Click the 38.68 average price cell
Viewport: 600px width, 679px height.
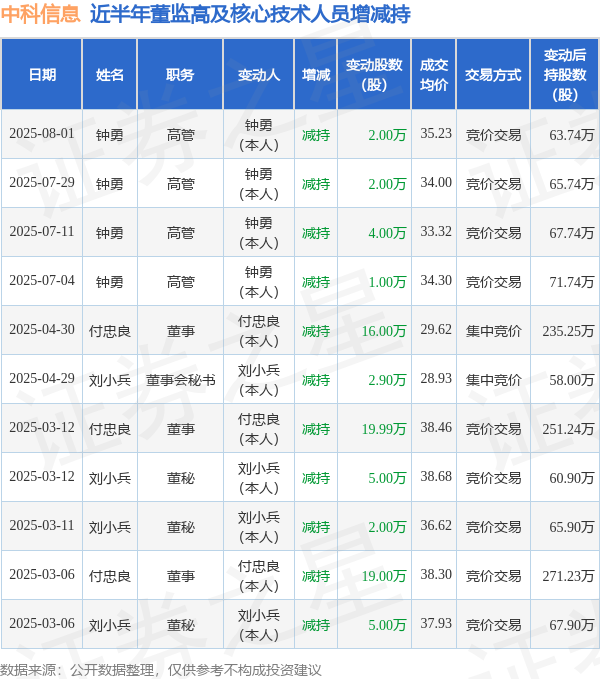coord(436,476)
